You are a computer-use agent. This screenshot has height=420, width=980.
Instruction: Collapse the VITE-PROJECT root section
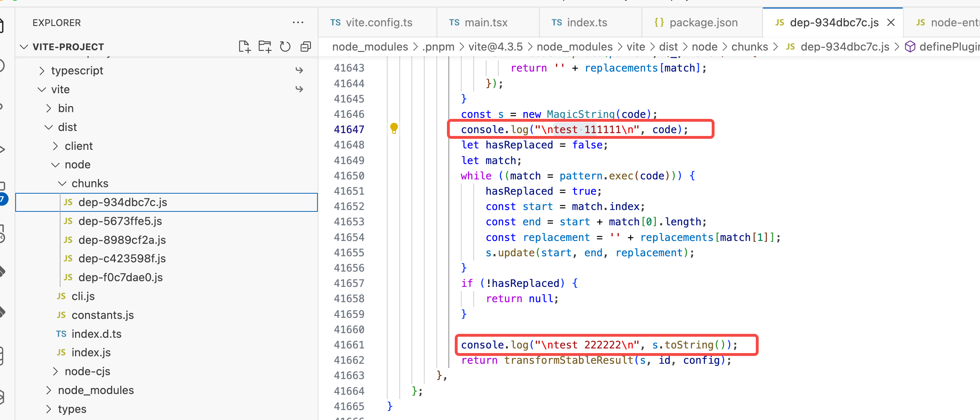pyautogui.click(x=24, y=47)
